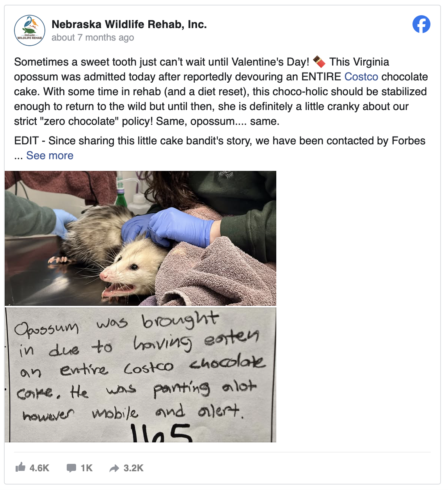Click the 4.6K likes count
This screenshot has width=448, height=490.
click(39, 468)
